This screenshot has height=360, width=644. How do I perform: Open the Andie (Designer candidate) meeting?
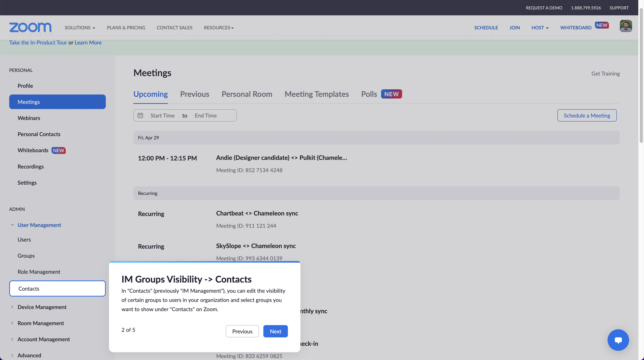click(281, 158)
